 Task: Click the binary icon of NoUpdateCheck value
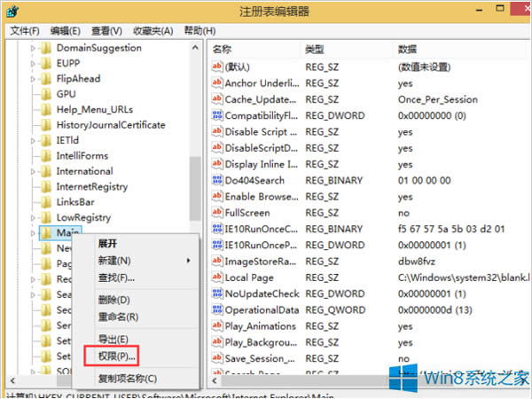tap(217, 293)
